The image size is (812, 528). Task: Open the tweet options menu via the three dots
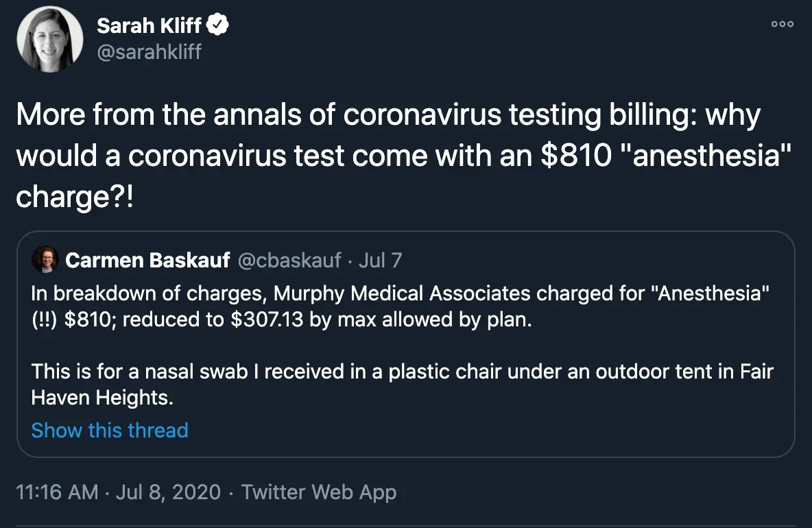(781, 23)
